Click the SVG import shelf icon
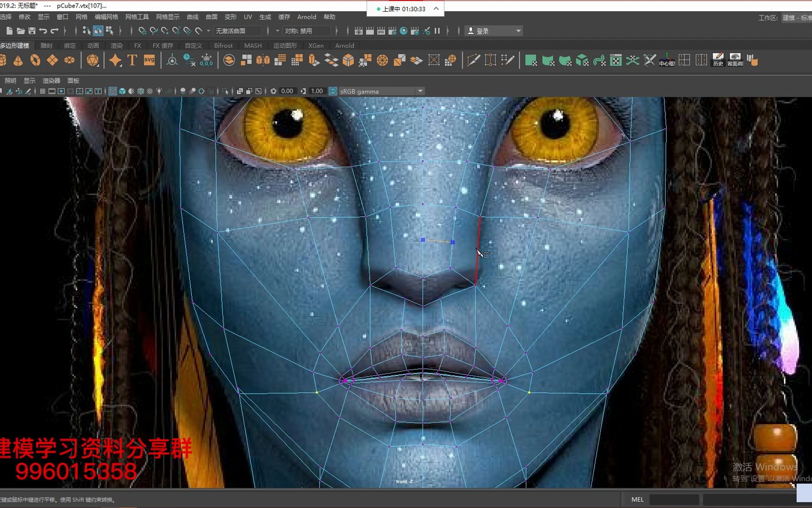 click(149, 60)
